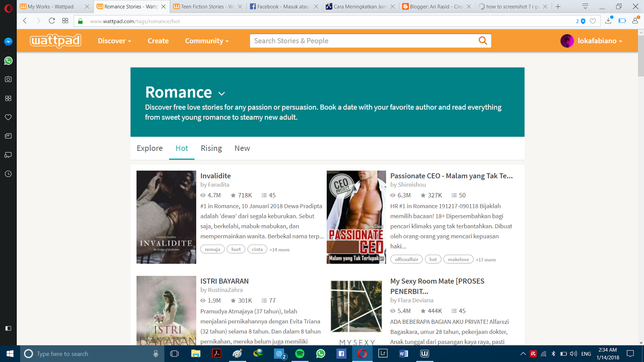Click the hurt tag

[x=236, y=249]
